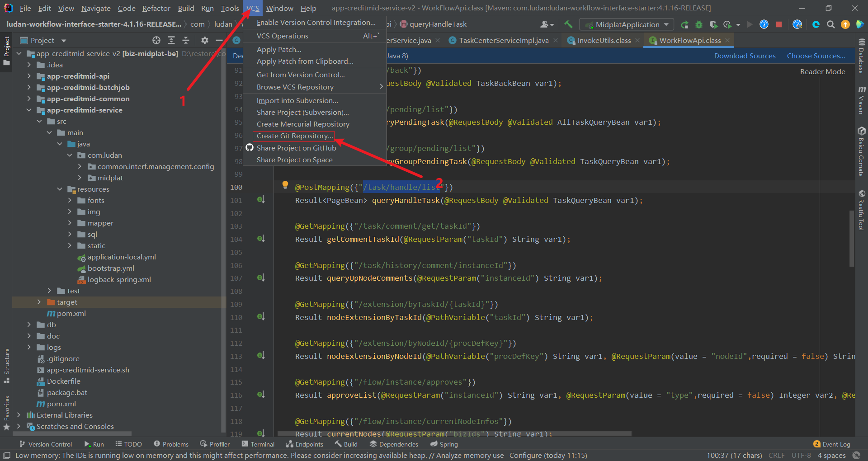Open the Favorites tool window
The width and height of the screenshot is (868, 461).
pyautogui.click(x=6, y=413)
